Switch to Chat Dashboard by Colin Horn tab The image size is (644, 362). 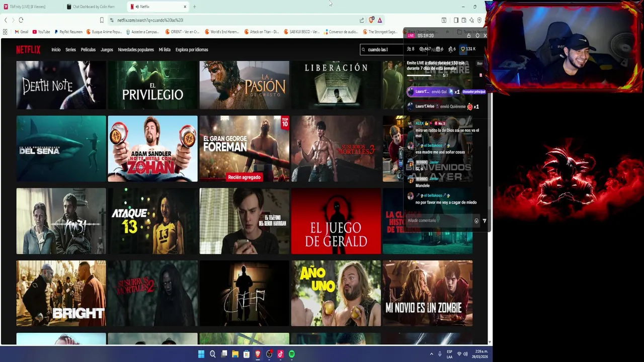tap(94, 7)
